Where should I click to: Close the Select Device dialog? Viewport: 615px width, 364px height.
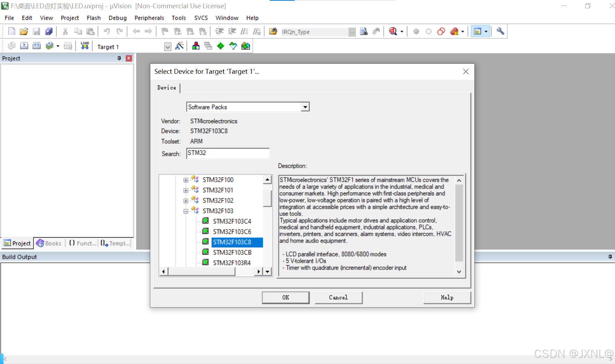[x=466, y=71]
